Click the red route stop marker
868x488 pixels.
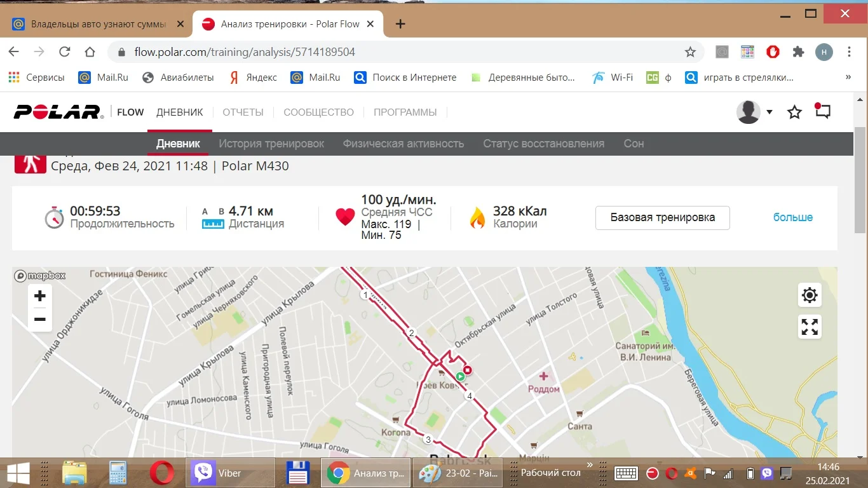click(468, 370)
